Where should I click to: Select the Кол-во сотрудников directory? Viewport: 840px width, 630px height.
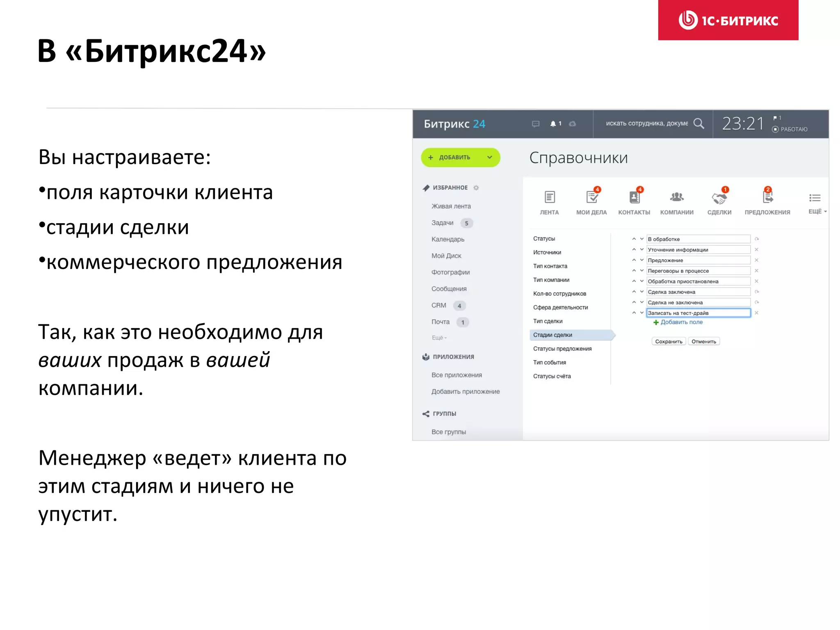(559, 294)
